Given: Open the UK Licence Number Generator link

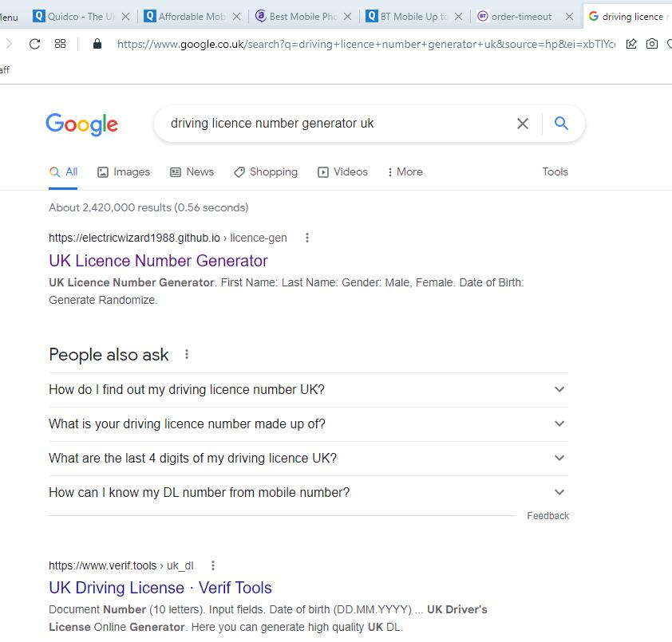Looking at the screenshot, I should (158, 261).
